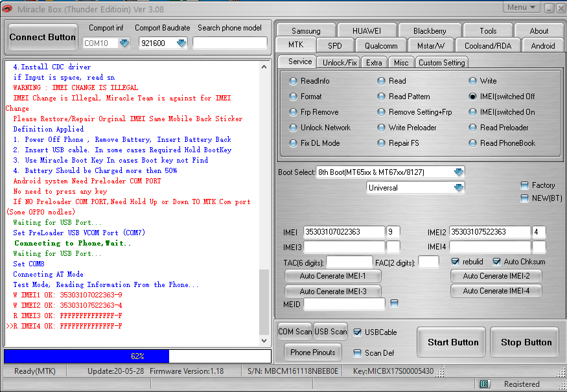Image resolution: width=567 pixels, height=392 pixels.
Task: Enable the NEW(BT) checkbox
Action: click(x=524, y=198)
